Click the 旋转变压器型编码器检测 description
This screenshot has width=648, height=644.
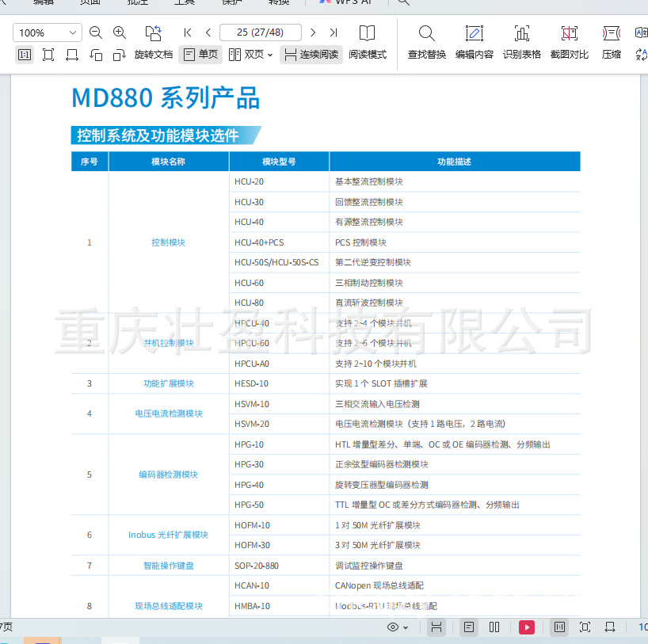(x=382, y=485)
